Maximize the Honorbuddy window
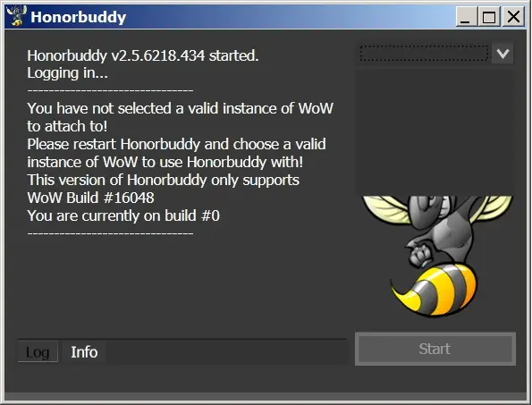 tap(488, 16)
